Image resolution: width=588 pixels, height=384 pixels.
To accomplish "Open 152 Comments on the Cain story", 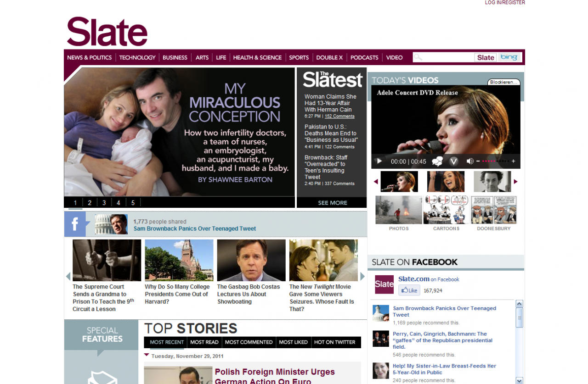I will 339,117.
